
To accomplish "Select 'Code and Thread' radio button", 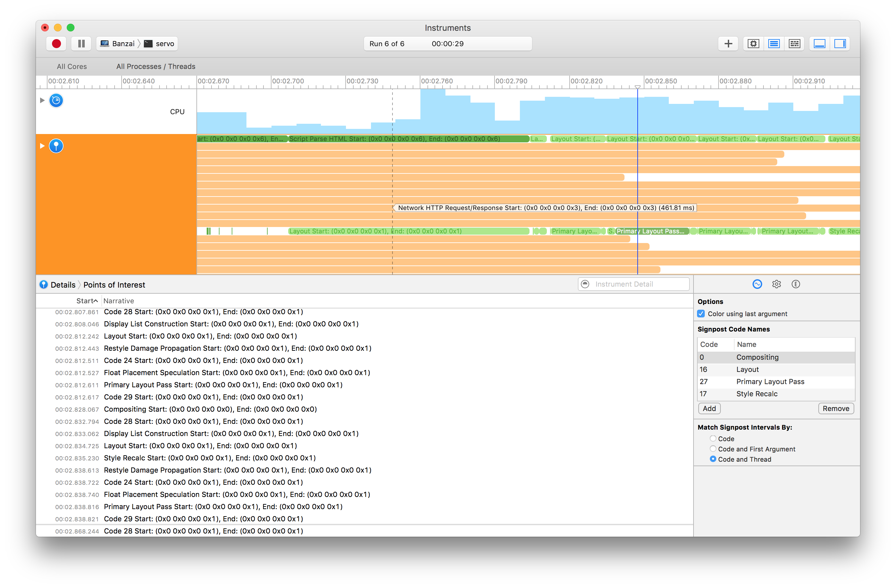I will [713, 459].
